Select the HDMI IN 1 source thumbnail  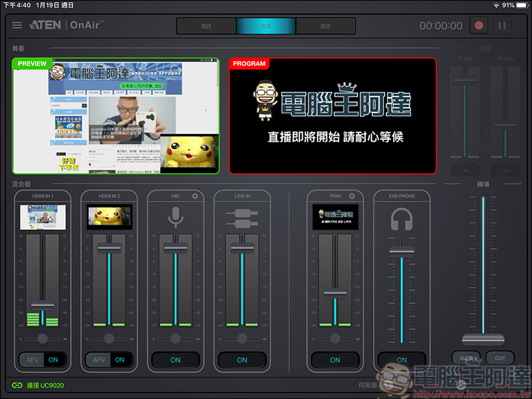pyautogui.click(x=43, y=217)
